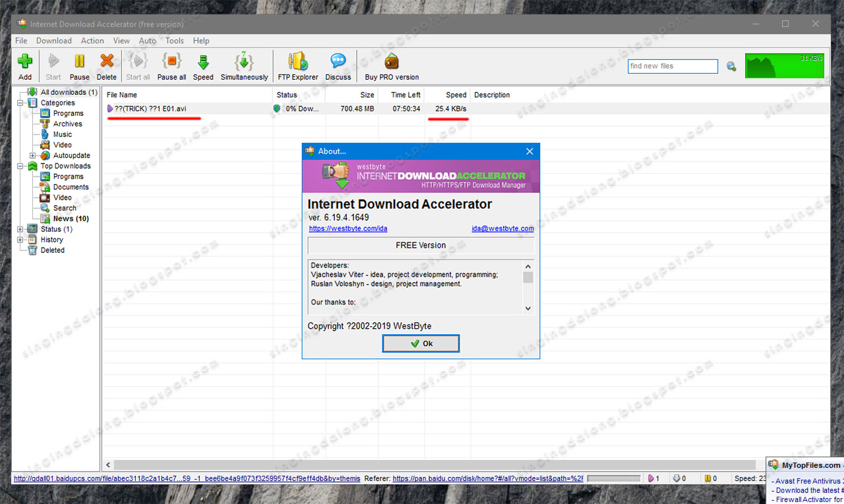Close the About dialog
The height and width of the screenshot is (504, 844).
[x=529, y=152]
